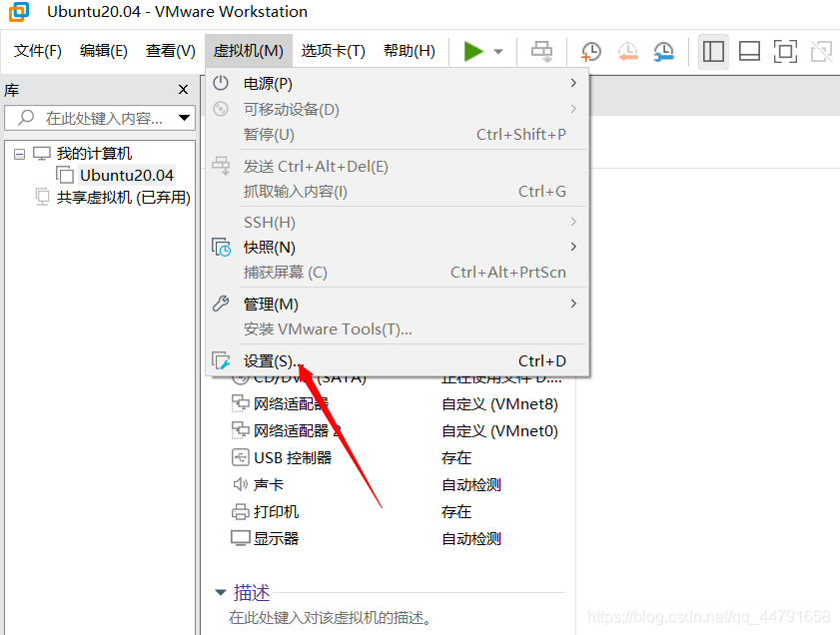Select the Ubuntu20.04 VM in library

point(127,176)
